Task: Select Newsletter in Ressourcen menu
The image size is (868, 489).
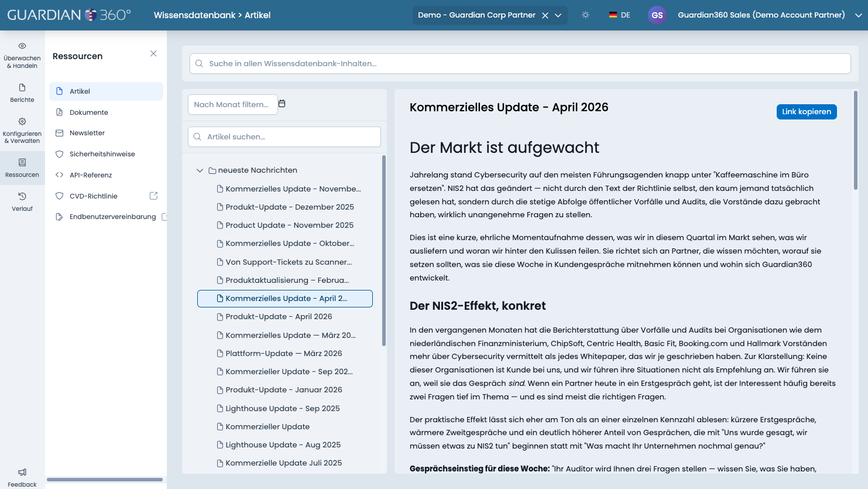Action: (106, 133)
